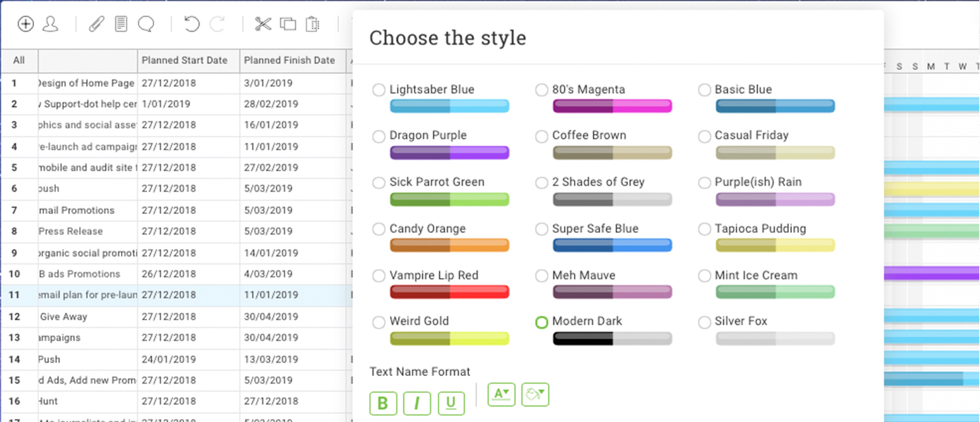
Task: Click the paperclip attachment icon
Action: (96, 24)
